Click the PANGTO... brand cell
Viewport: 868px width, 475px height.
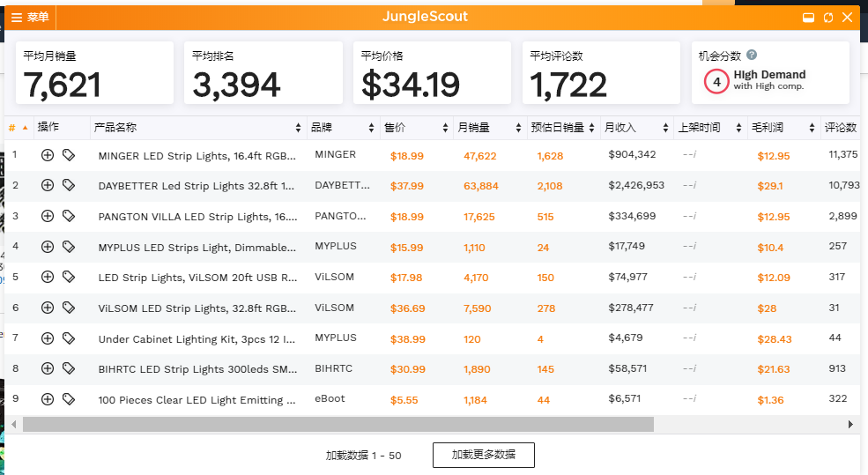[x=340, y=216]
